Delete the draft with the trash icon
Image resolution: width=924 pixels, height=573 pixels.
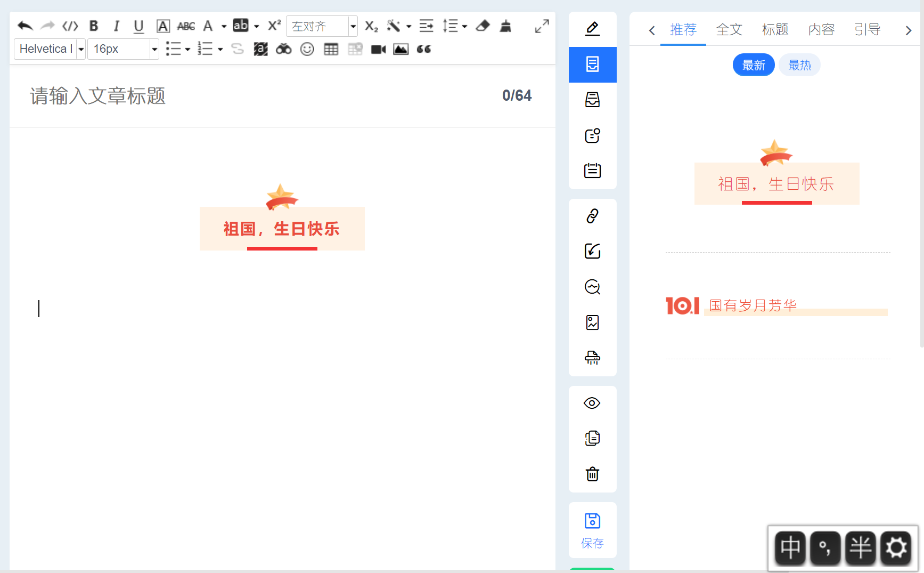pos(592,474)
